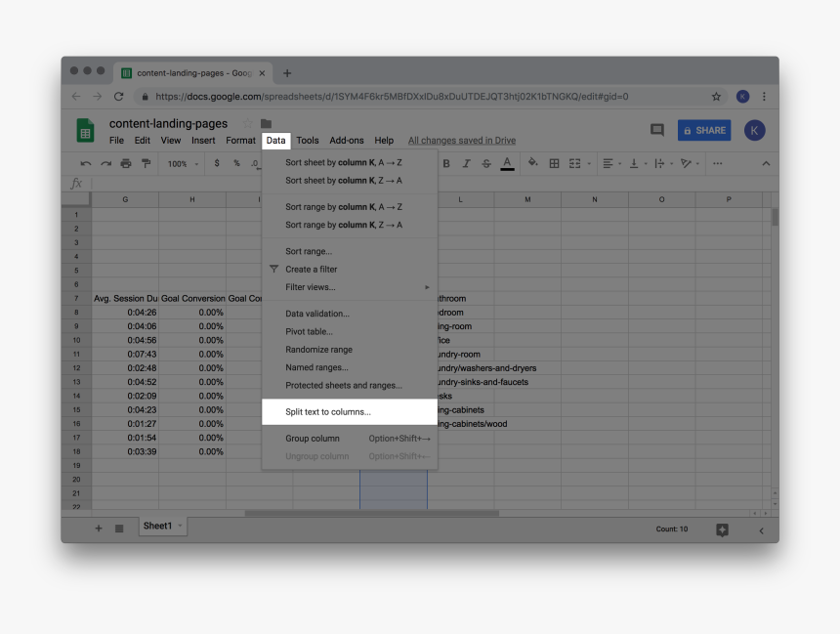Click the horizontal scrollbar
Image resolution: width=840 pixels, height=634 pixels.
click(372, 513)
